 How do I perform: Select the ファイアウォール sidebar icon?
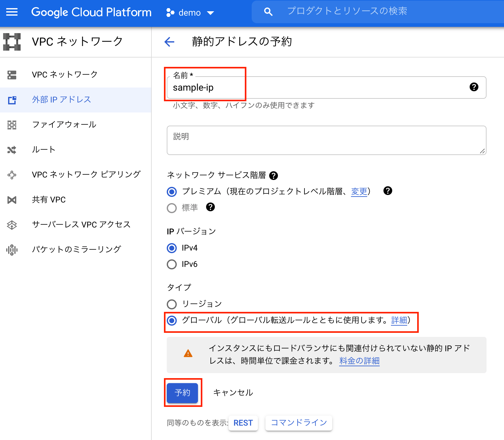coord(12,124)
